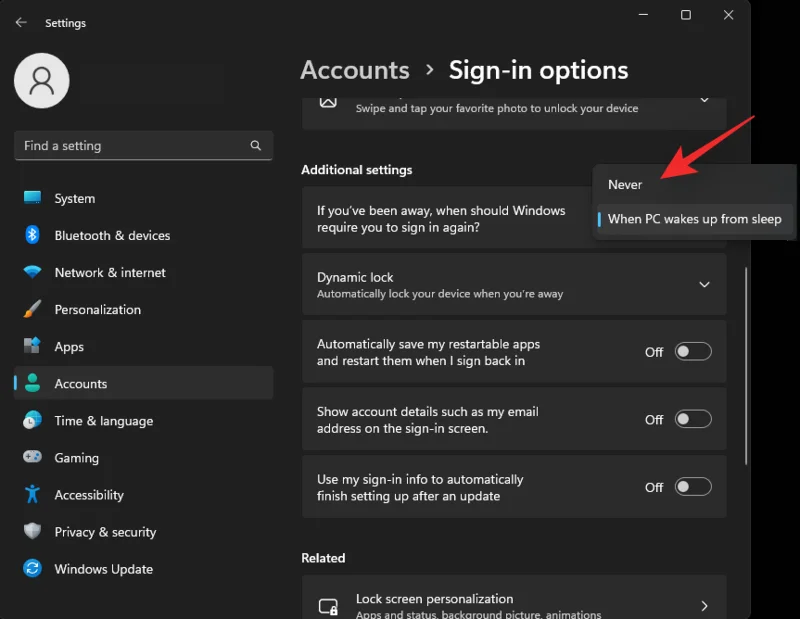This screenshot has width=800, height=619.
Task: Select Never from the sign-in dropdown
Action: tap(624, 184)
